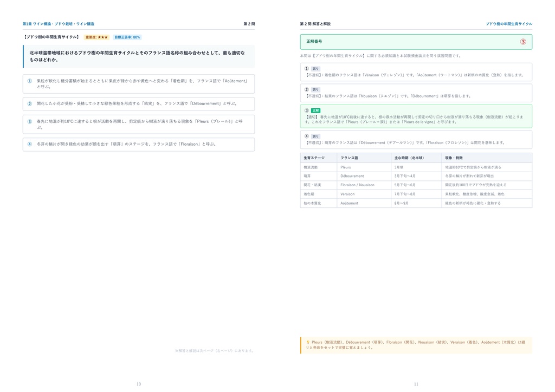Click the 誤り badge in explanation ①
The height and width of the screenshot is (392, 555).
tap(315, 69)
